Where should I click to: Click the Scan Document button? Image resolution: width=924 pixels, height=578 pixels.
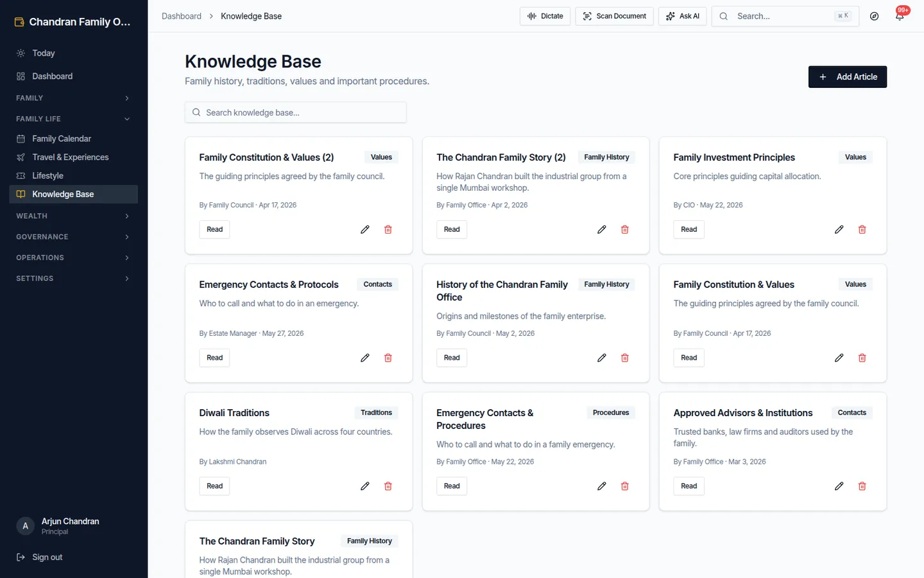(615, 16)
